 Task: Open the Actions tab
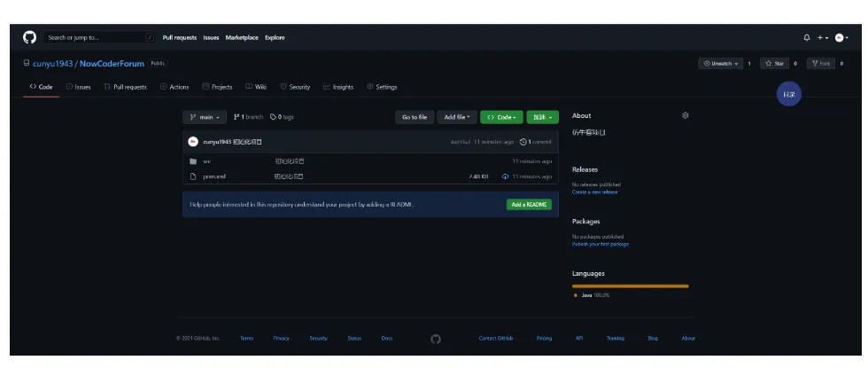click(x=174, y=87)
